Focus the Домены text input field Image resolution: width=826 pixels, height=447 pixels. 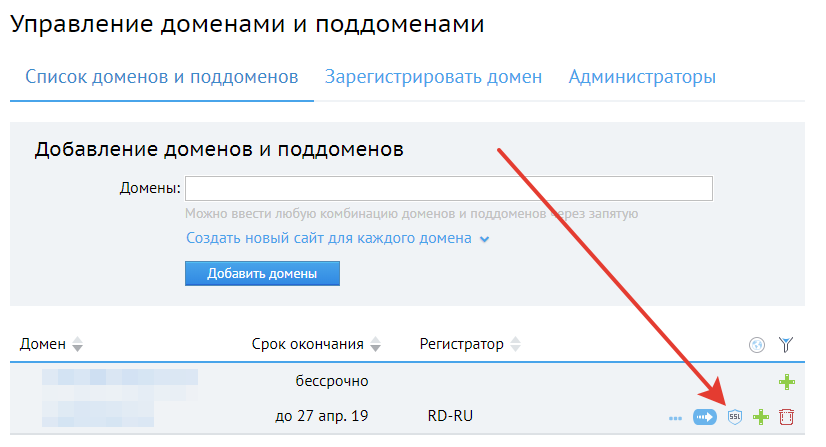tap(448, 189)
